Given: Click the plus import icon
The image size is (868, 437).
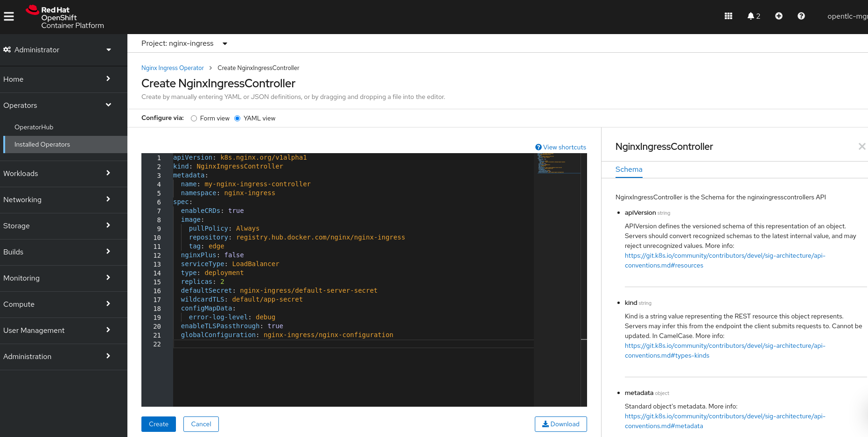Looking at the screenshot, I should click(778, 16).
